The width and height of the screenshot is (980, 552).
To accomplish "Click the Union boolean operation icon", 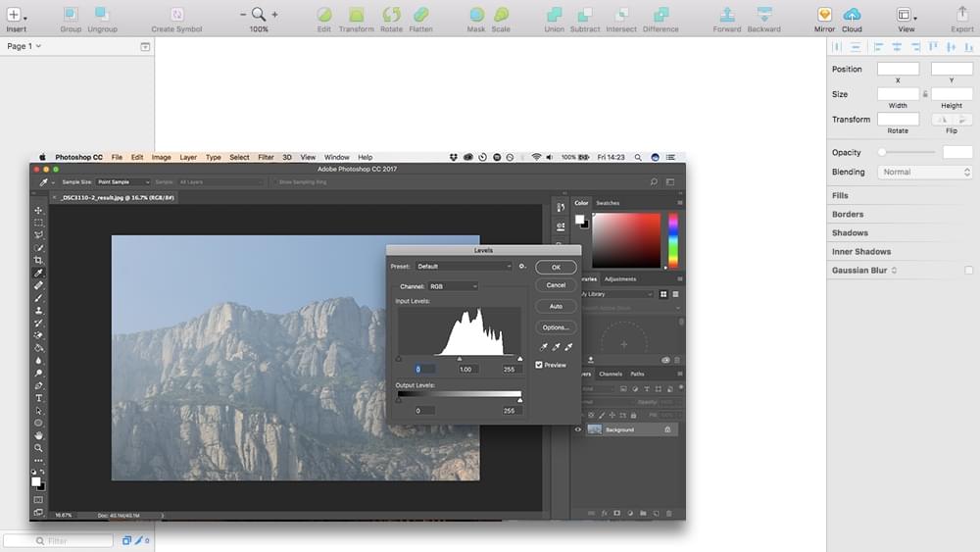I will pos(554,15).
